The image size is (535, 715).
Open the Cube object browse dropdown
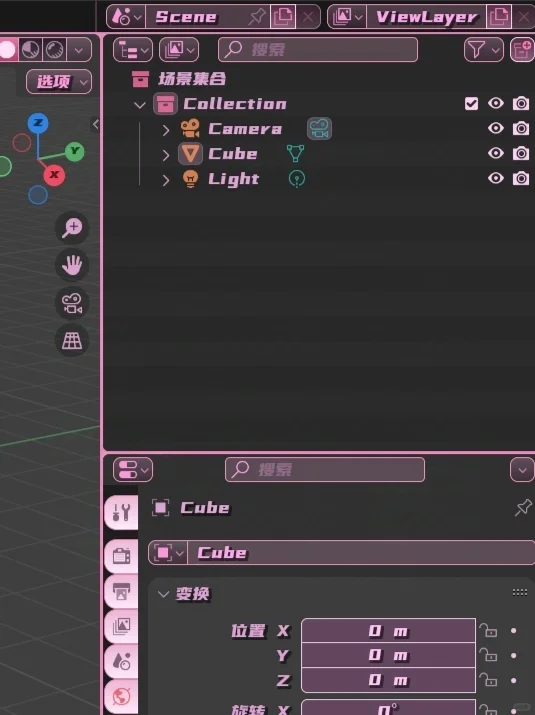point(167,553)
